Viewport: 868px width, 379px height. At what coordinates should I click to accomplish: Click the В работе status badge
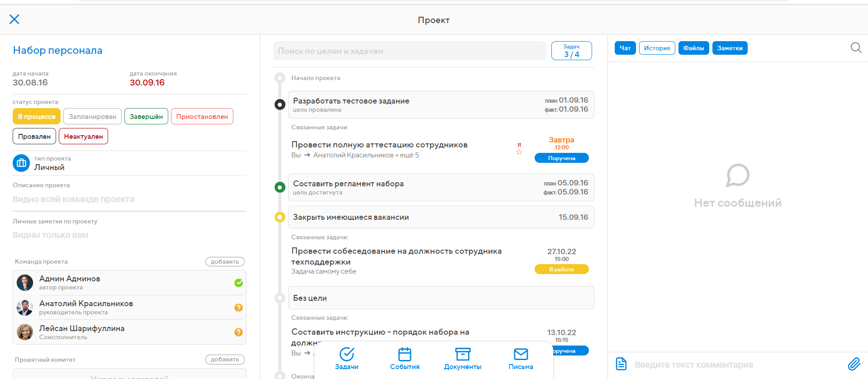(x=561, y=269)
